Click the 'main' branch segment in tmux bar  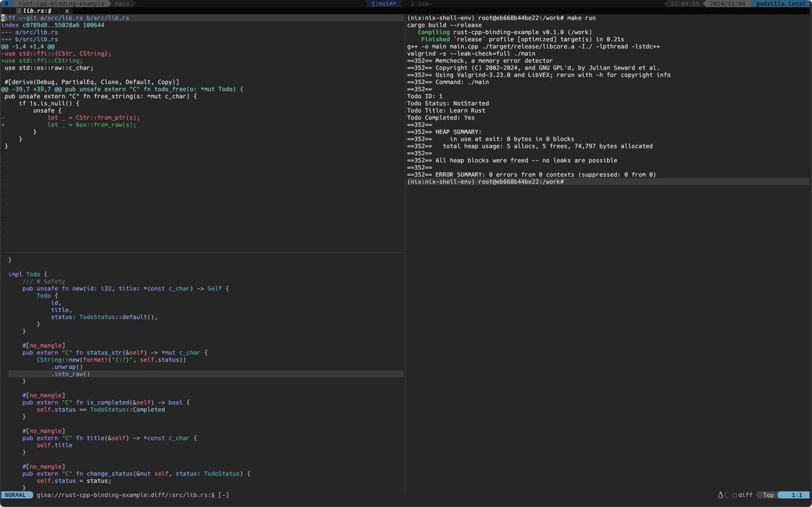click(x=122, y=3)
